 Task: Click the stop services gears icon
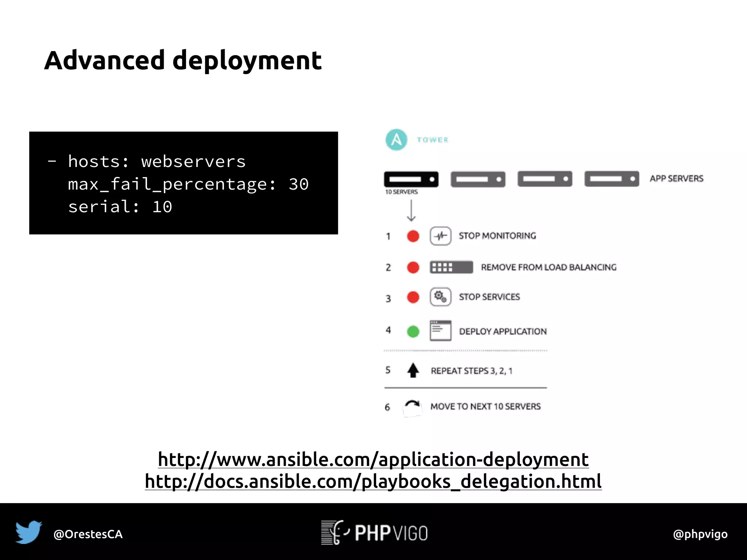(440, 297)
